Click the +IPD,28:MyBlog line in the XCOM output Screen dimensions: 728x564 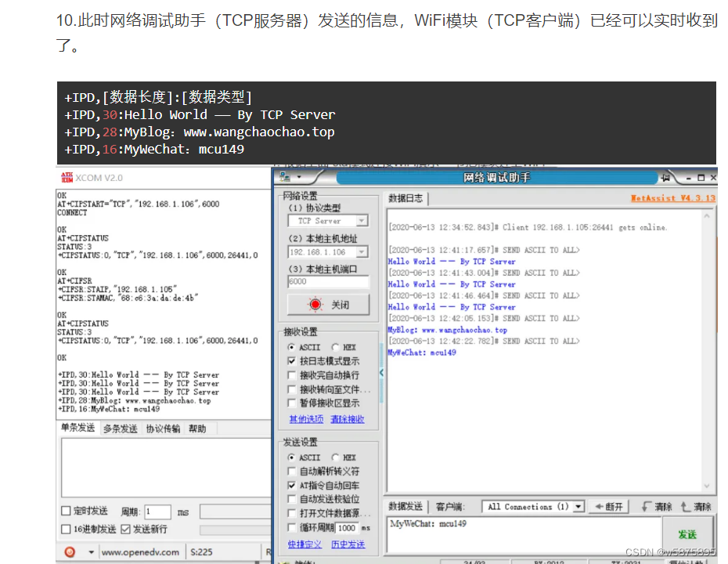pyautogui.click(x=134, y=400)
